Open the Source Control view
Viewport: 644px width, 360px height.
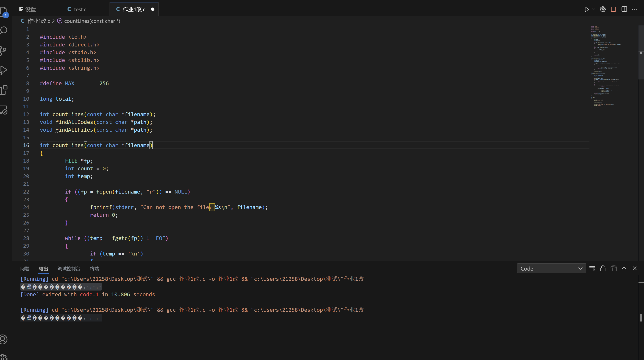[3, 51]
